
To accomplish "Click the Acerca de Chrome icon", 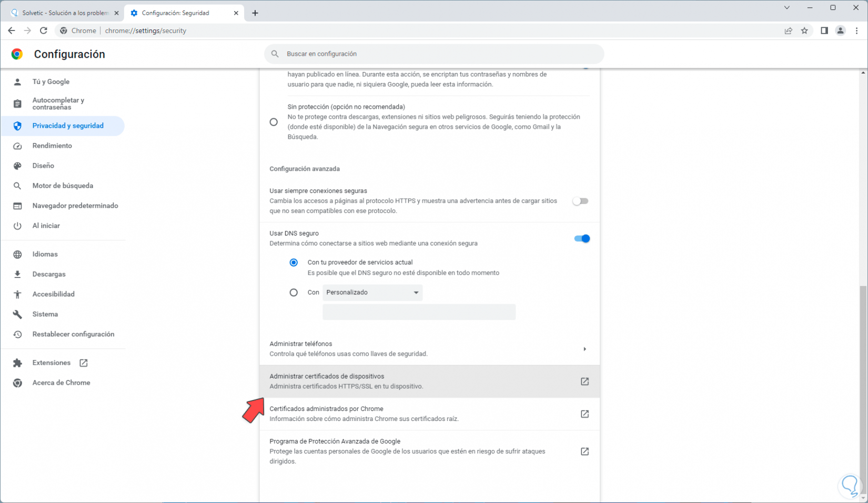I will 17,383.
